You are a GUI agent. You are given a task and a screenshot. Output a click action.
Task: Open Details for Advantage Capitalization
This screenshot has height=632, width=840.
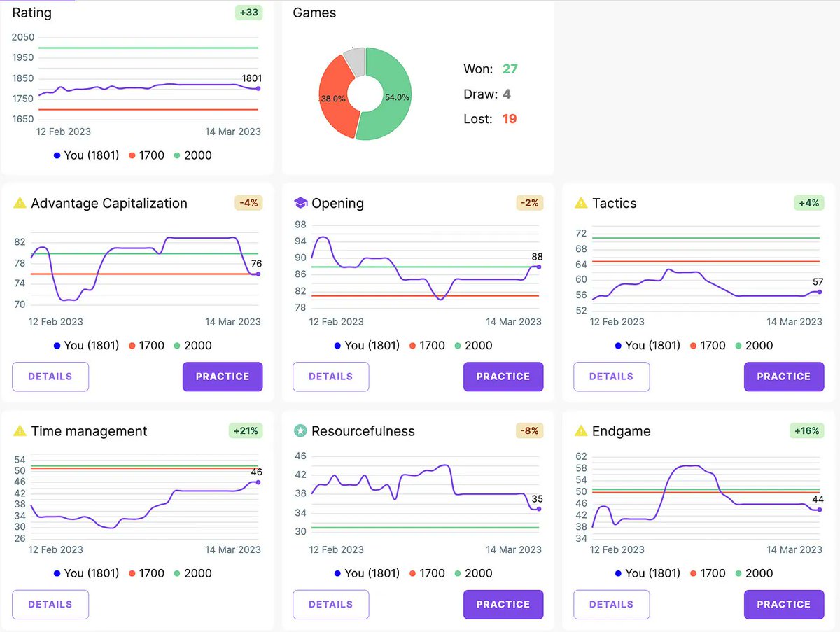click(x=50, y=377)
